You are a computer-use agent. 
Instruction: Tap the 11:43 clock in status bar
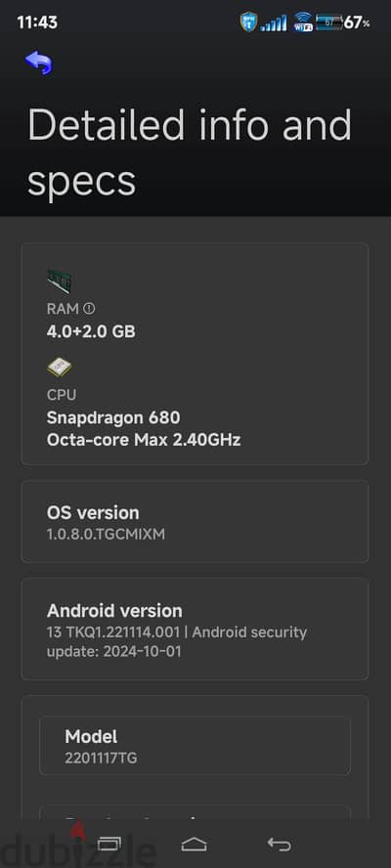(x=37, y=22)
